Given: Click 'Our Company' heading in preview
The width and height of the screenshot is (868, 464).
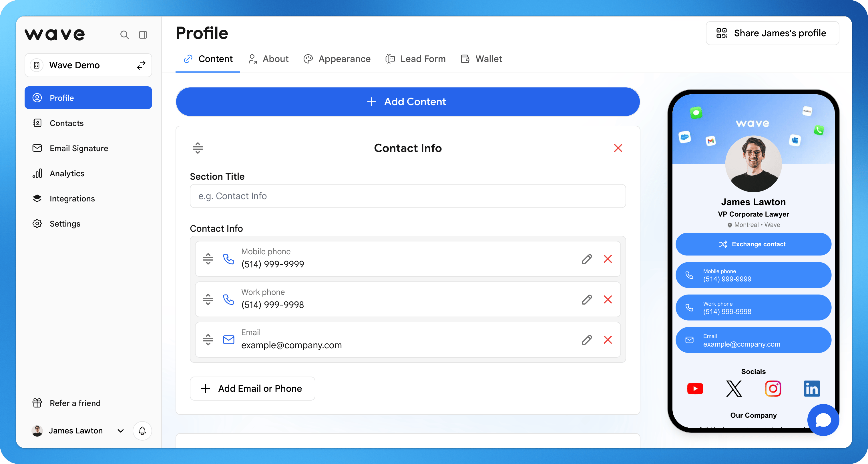Looking at the screenshot, I should 753,415.
